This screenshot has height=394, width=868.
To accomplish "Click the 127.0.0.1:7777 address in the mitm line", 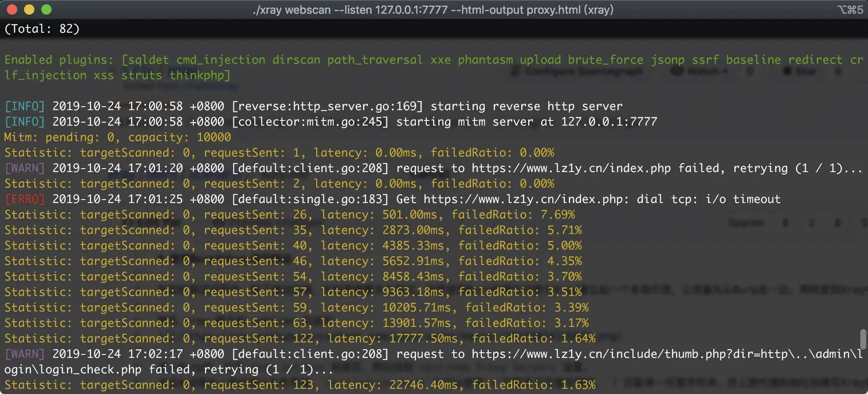I will pos(609,122).
